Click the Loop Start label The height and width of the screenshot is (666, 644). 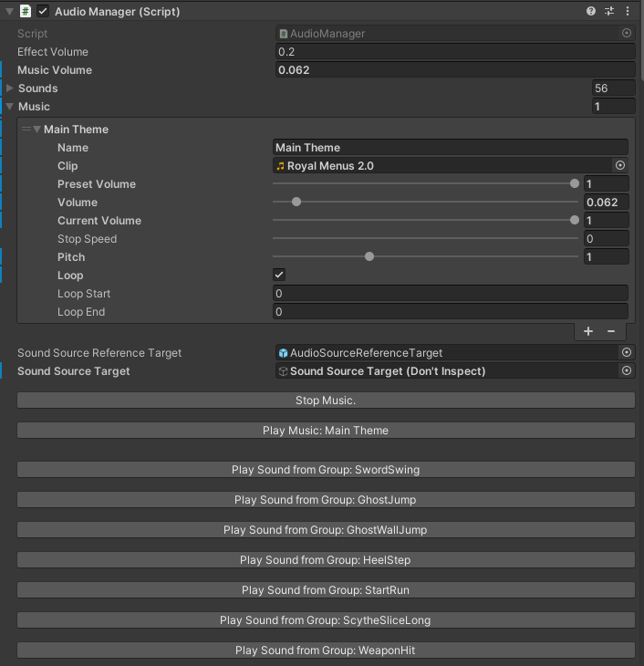(84, 294)
